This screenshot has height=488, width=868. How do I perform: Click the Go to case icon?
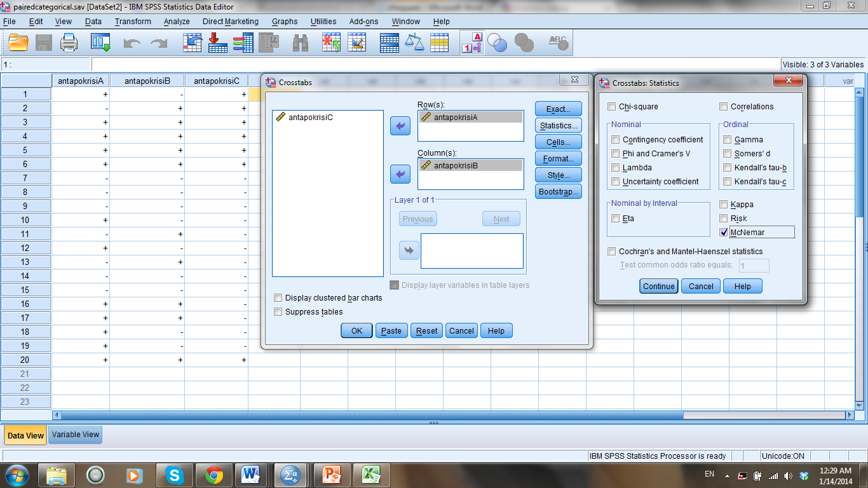[x=193, y=43]
